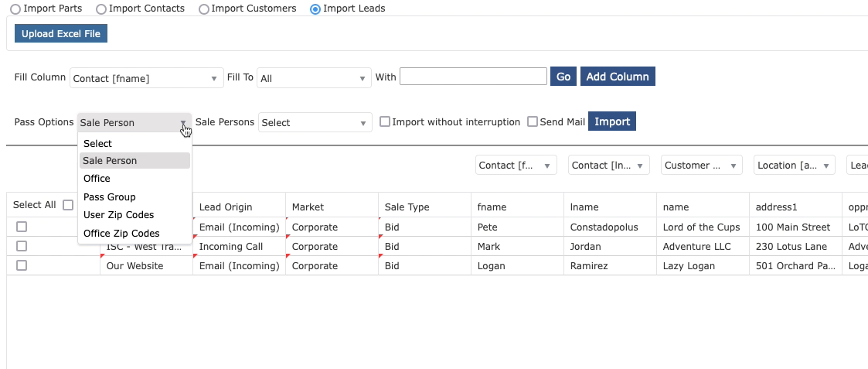
Task: Click the lname column header
Action: click(x=610, y=207)
